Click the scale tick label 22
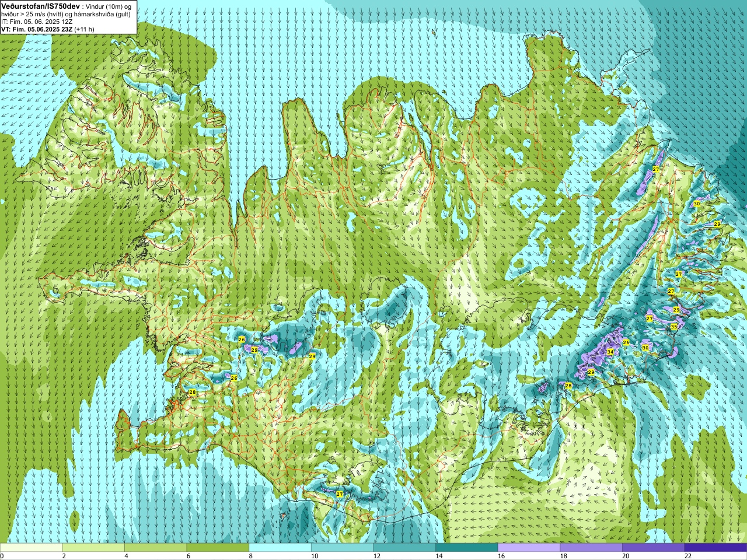The height and width of the screenshot is (560, 747). coord(688,556)
